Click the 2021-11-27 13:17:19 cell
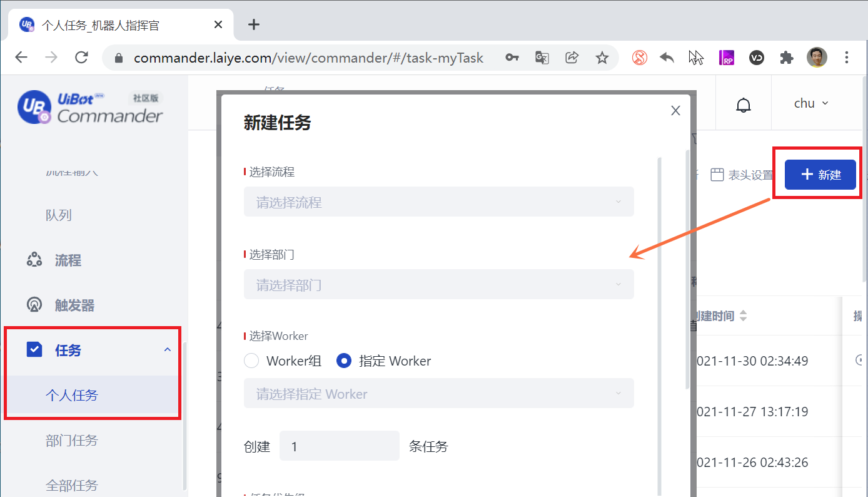 click(x=752, y=411)
